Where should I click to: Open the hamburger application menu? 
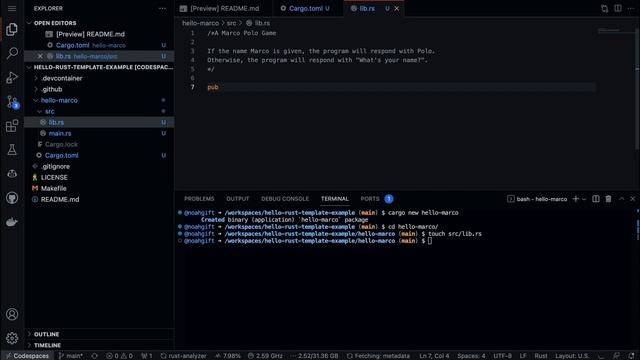coord(12,8)
